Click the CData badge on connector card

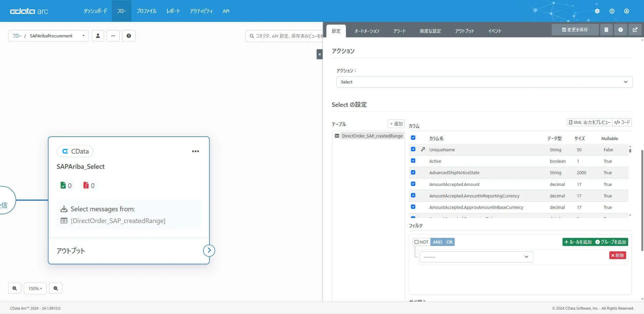click(75, 151)
